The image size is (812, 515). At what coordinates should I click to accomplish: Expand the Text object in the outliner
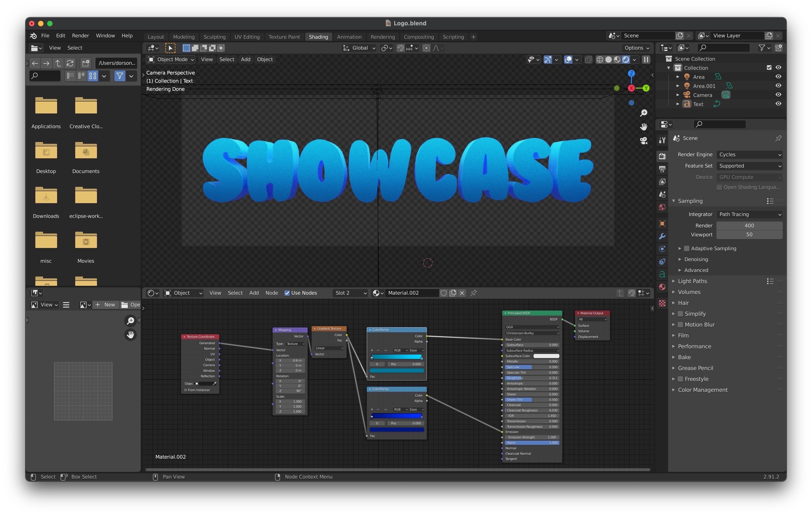[x=678, y=104]
